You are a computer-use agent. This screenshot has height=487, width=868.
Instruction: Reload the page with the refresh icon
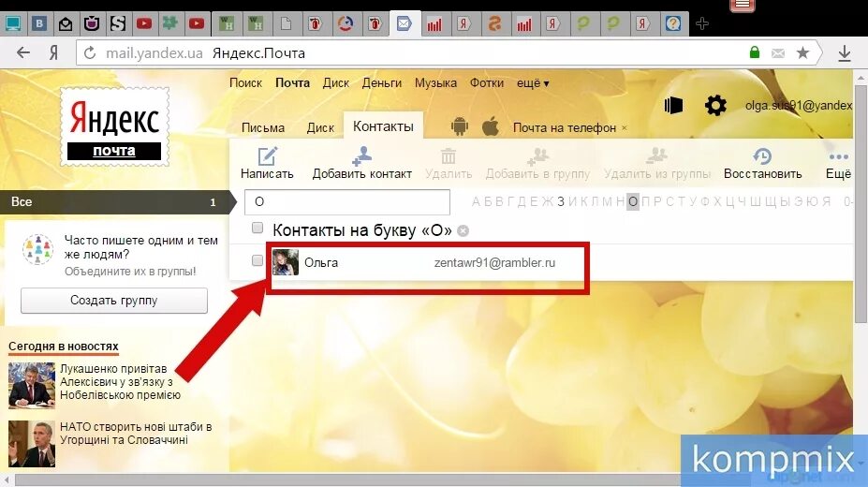click(89, 53)
